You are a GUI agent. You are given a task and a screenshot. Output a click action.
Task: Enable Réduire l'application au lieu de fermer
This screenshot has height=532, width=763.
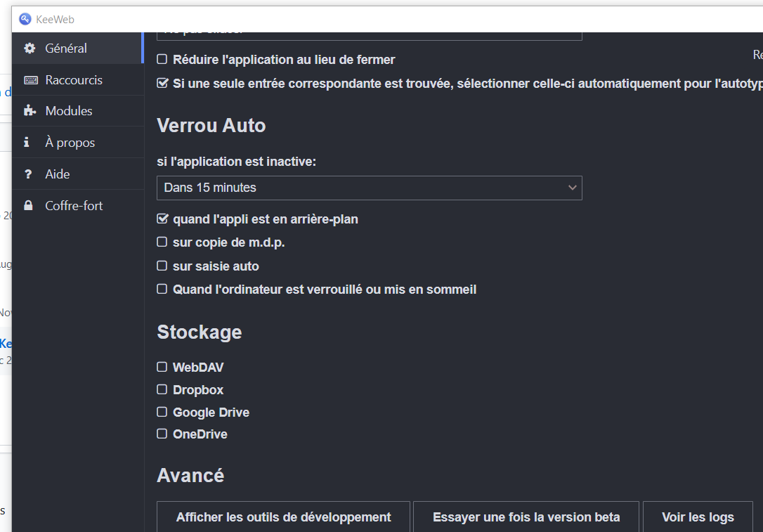(162, 60)
